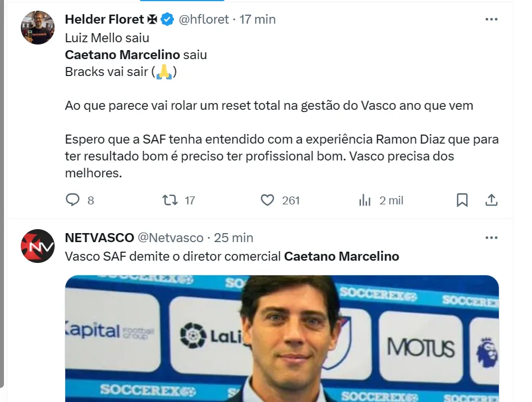Viewport: 532px width, 402px height.
Task: Bookmark Helder Floret's tweet
Action: pyautogui.click(x=462, y=200)
